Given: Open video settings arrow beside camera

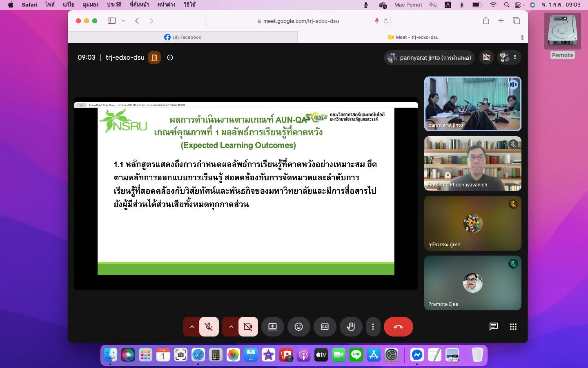Looking at the screenshot, I should [231, 327].
